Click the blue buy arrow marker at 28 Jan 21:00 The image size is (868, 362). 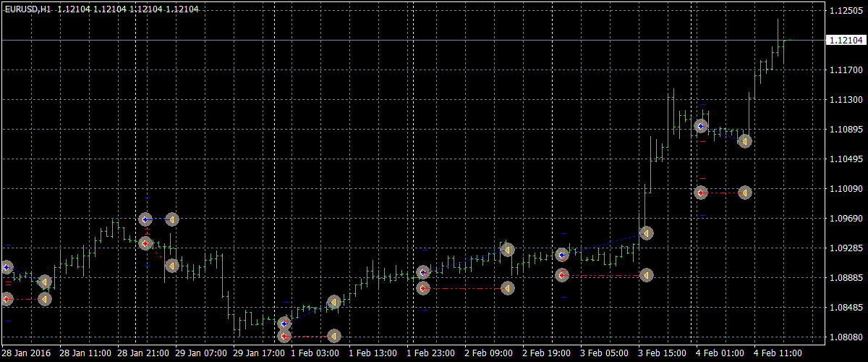[145, 219]
